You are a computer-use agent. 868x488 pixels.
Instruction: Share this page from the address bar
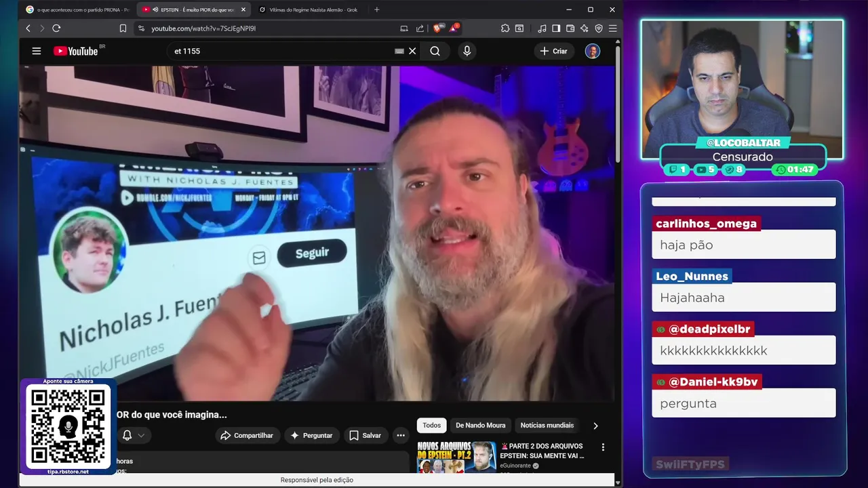pos(420,28)
